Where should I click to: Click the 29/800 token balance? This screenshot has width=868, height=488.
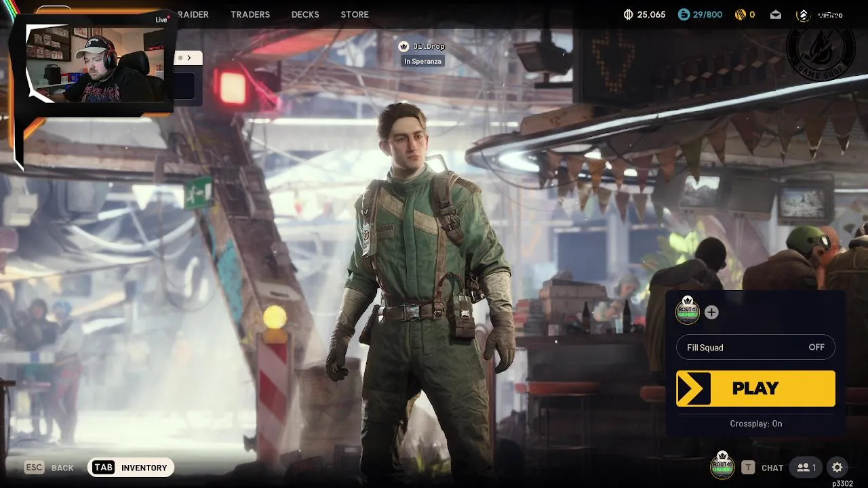click(708, 14)
